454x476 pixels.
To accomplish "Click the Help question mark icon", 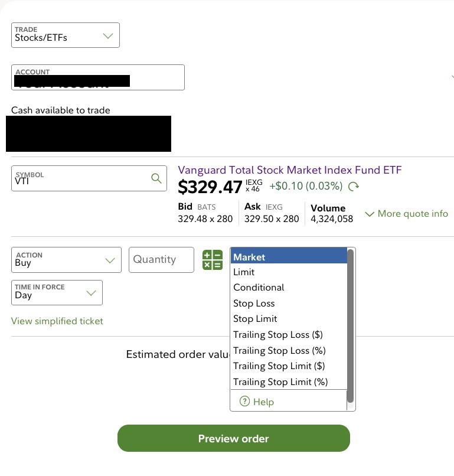I will click(244, 402).
